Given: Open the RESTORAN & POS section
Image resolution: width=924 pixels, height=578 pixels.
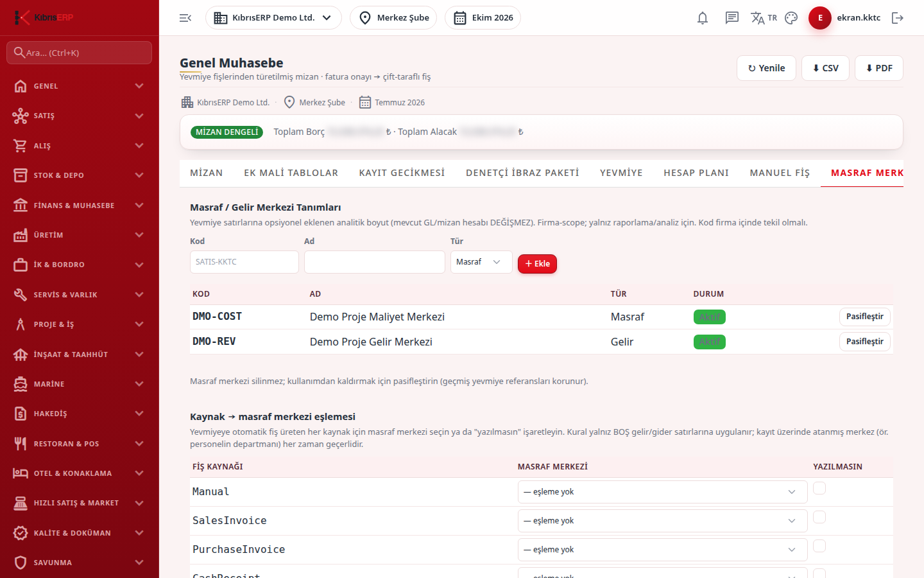Looking at the screenshot, I should [80, 444].
